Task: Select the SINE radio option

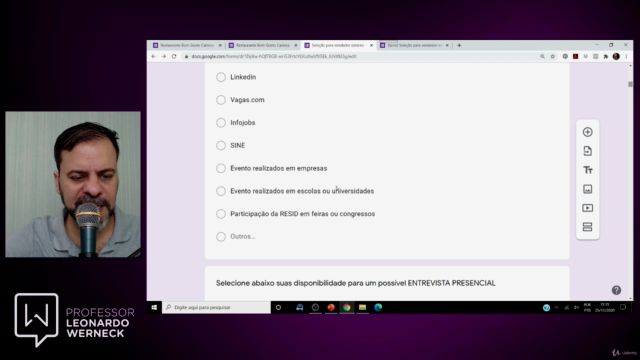Action: click(221, 145)
